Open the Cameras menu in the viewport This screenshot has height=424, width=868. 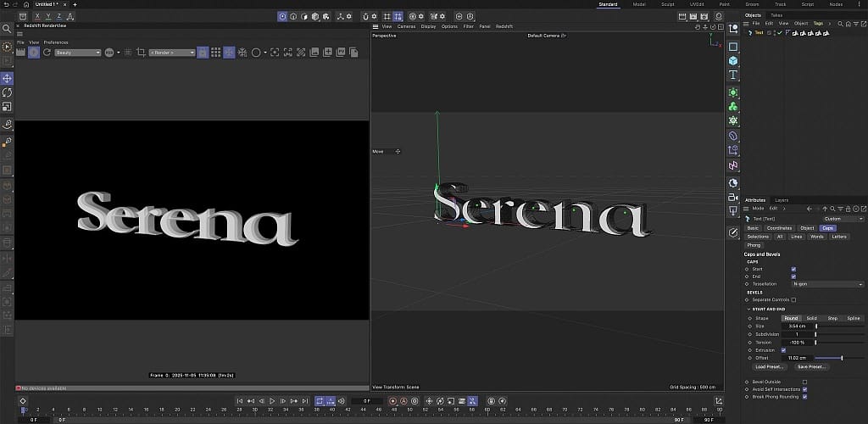tap(406, 26)
